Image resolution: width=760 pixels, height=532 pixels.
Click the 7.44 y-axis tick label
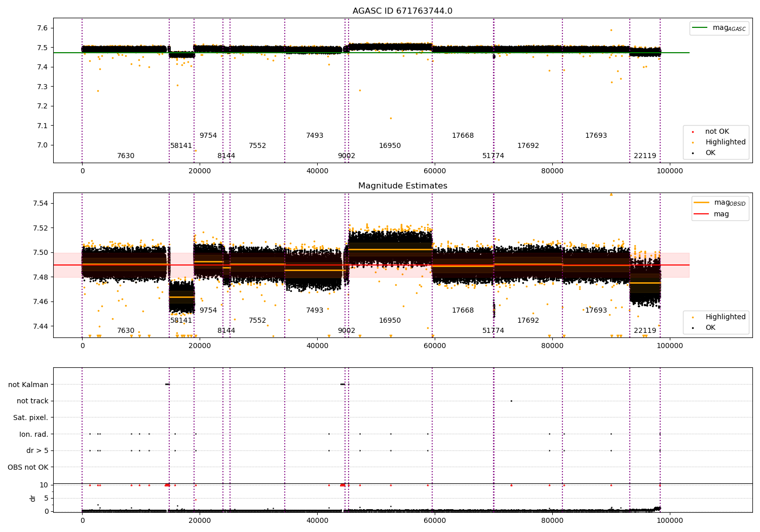click(x=41, y=326)
